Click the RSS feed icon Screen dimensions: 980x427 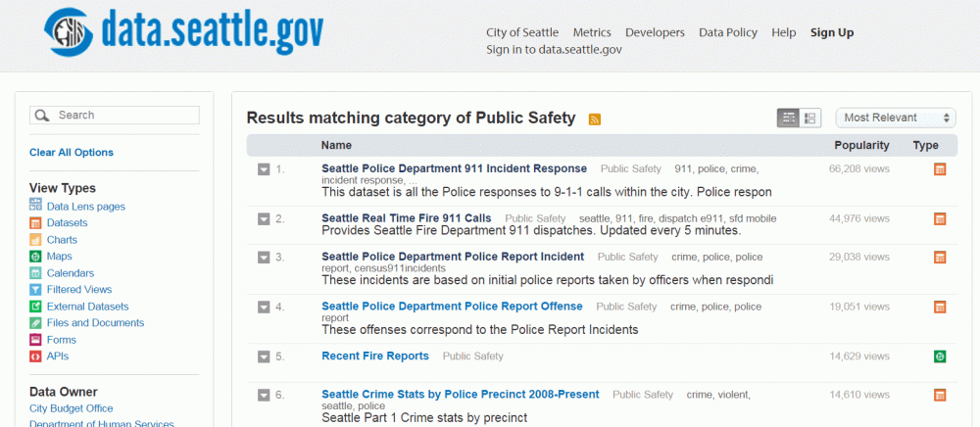coord(595,119)
